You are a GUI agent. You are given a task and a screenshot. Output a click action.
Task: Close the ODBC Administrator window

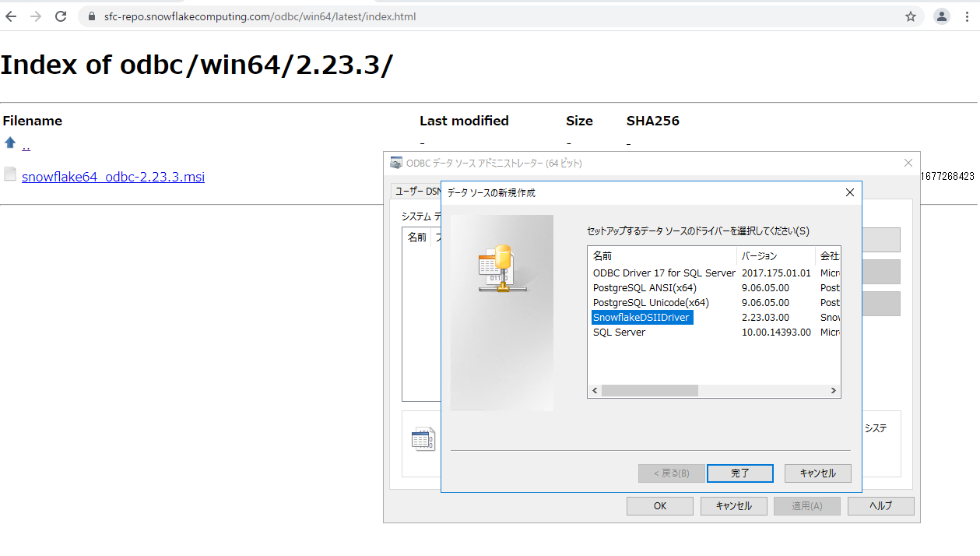(908, 163)
